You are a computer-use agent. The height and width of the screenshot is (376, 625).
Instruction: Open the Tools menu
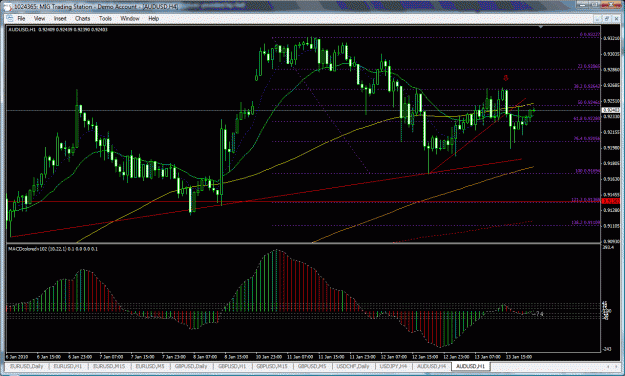pos(105,18)
